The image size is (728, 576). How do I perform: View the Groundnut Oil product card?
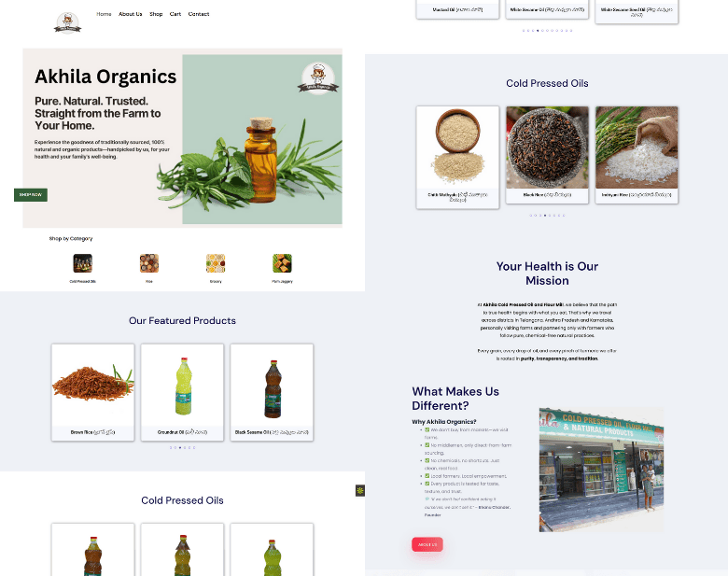click(182, 392)
